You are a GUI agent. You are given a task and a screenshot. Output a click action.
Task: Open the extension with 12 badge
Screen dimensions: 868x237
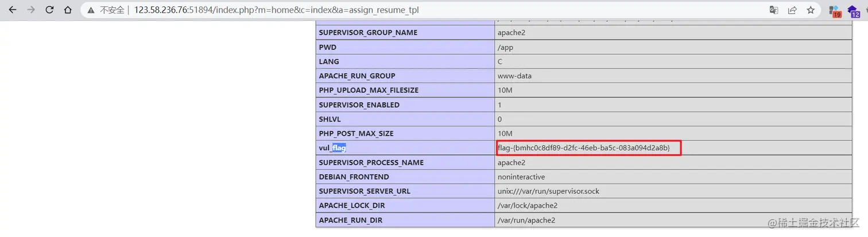(x=853, y=11)
